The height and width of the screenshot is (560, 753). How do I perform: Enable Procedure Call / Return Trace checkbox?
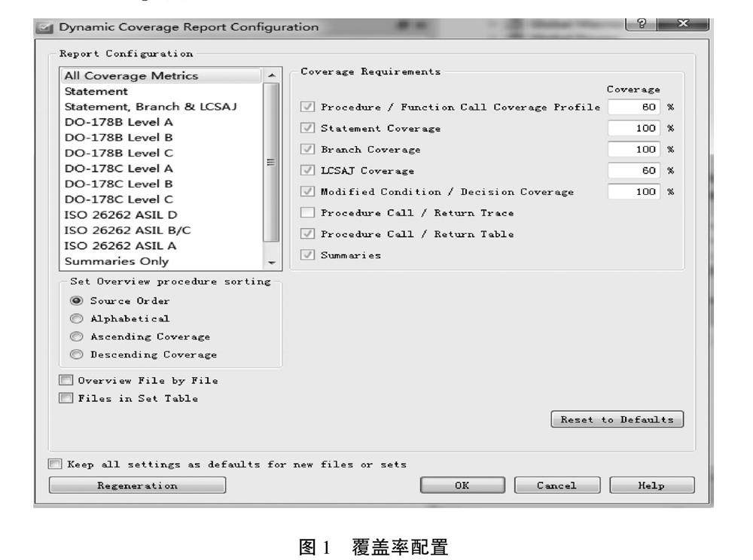coord(307,213)
